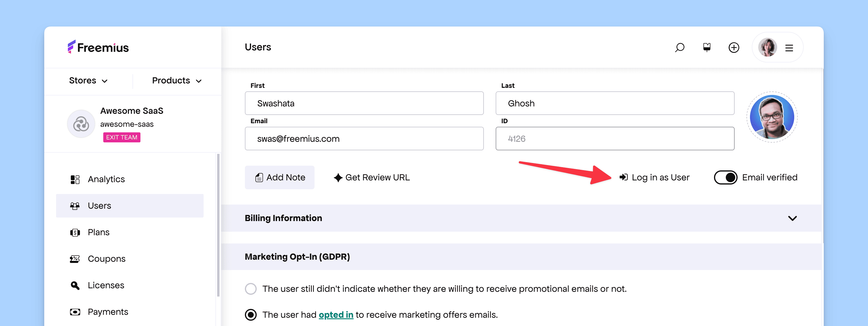The height and width of the screenshot is (326, 868).
Task: Open the Licenses sidebar item
Action: 130,285
